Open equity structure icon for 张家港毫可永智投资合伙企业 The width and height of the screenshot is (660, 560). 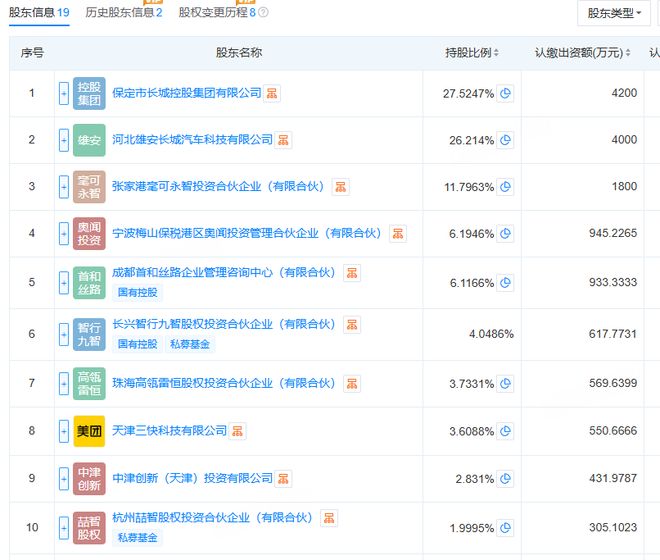click(341, 187)
